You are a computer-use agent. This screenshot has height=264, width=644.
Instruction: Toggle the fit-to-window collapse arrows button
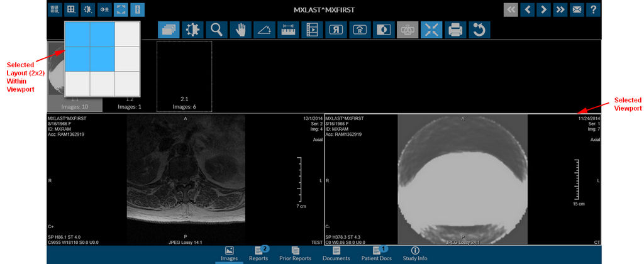[431, 30]
